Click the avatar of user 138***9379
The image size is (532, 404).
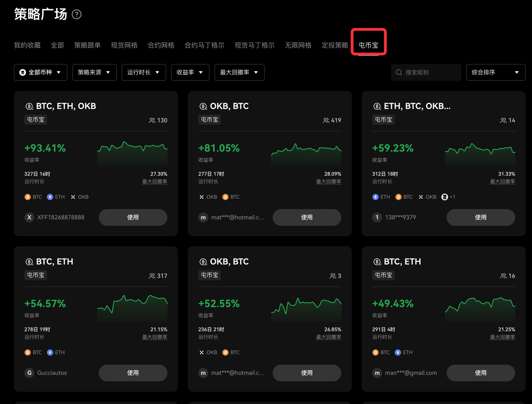coord(377,218)
